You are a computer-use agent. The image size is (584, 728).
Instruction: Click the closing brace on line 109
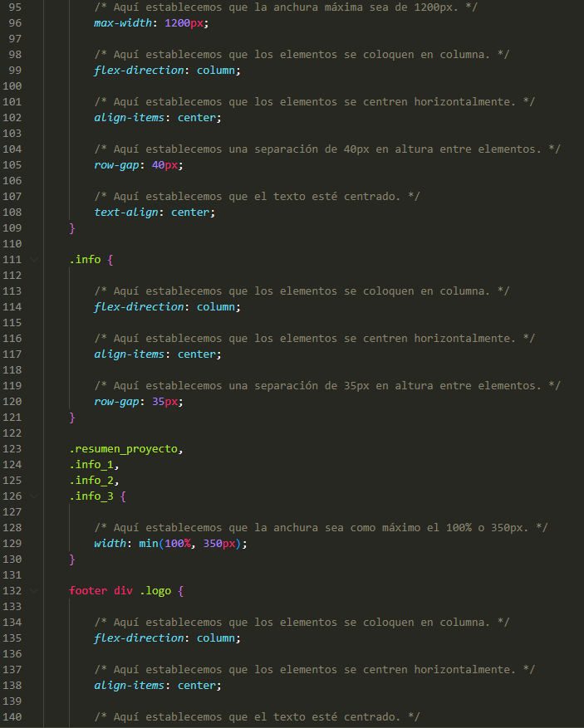72,228
